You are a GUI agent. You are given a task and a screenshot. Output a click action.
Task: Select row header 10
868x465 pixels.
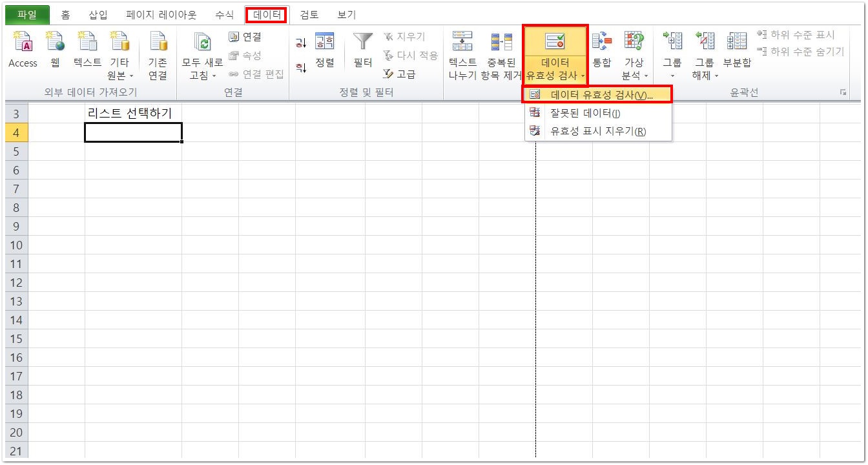click(x=17, y=245)
